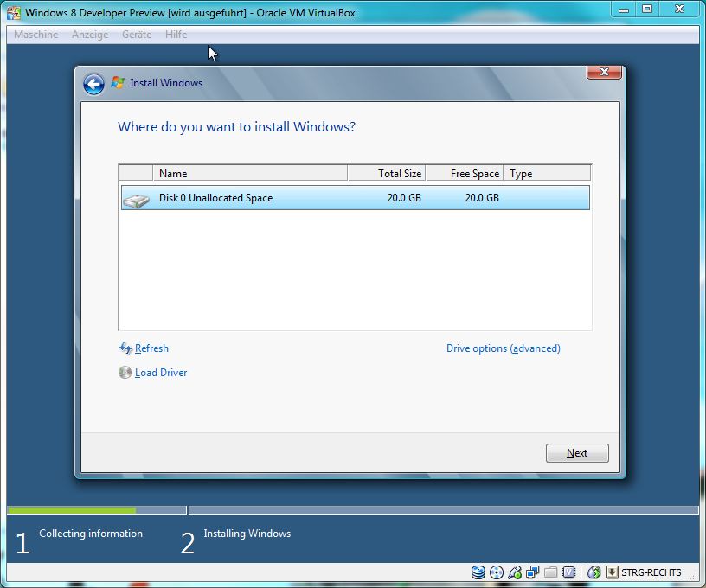This screenshot has width=706, height=588.
Task: Click the Collecting information step label
Action: tap(91, 534)
